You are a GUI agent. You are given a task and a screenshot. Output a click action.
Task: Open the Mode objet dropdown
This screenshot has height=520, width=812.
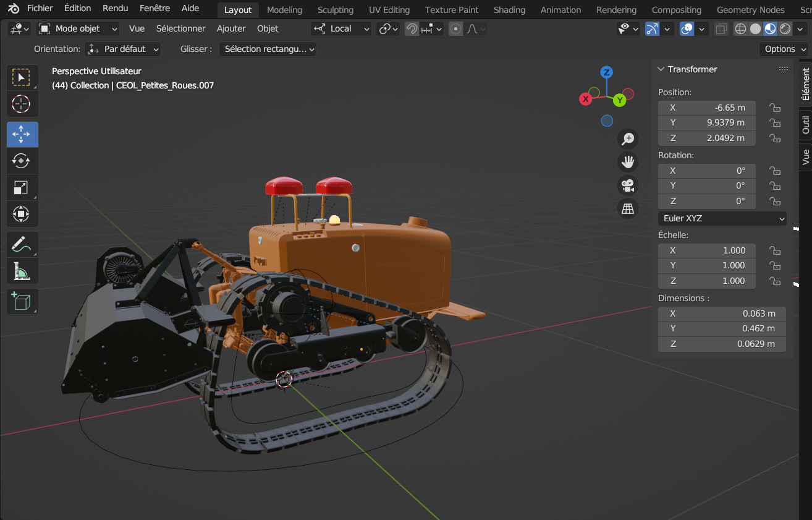click(x=78, y=28)
